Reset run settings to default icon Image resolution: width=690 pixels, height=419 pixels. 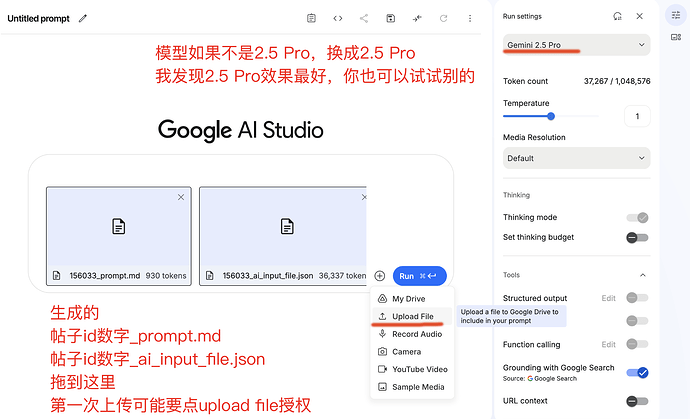617,16
